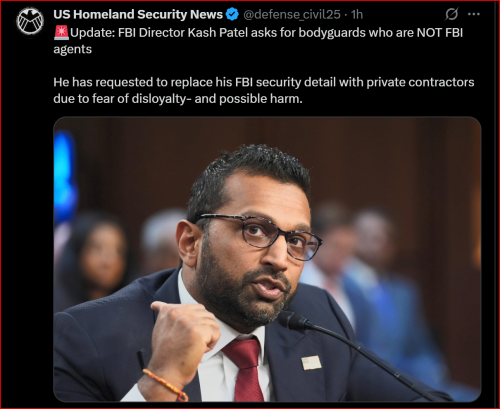Click the flag lapel pin on the suit

pyautogui.click(x=311, y=363)
